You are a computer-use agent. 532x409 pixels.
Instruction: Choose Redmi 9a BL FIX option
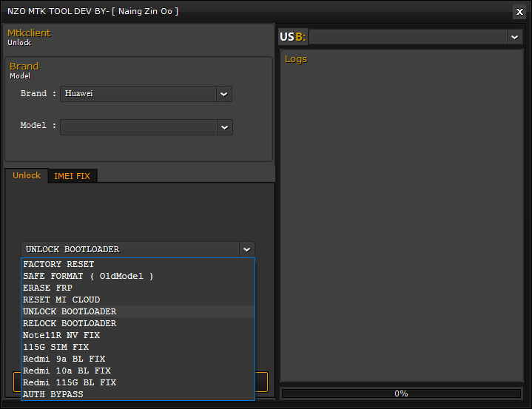click(64, 359)
